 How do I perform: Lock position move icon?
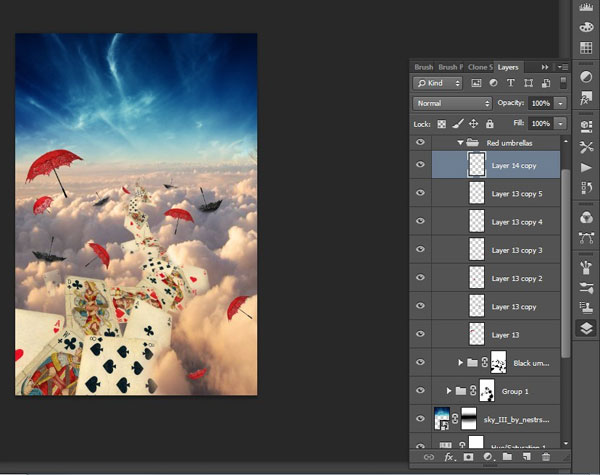pos(473,124)
